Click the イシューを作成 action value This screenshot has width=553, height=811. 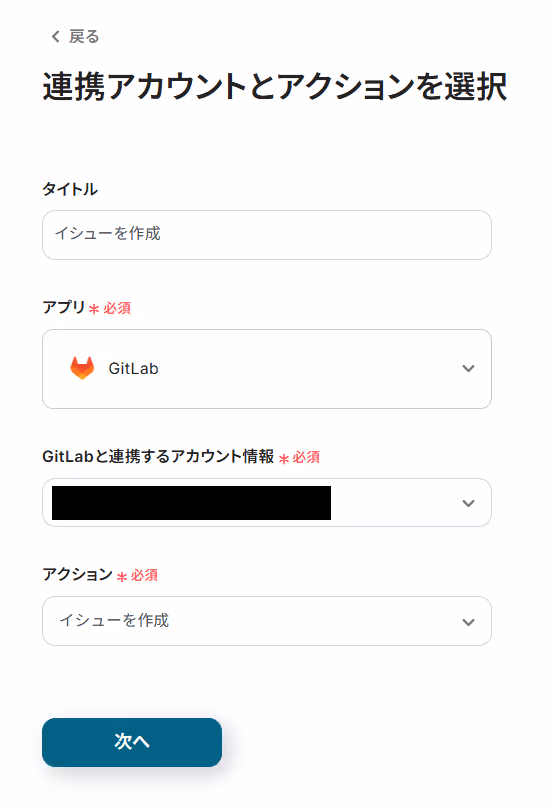click(114, 620)
